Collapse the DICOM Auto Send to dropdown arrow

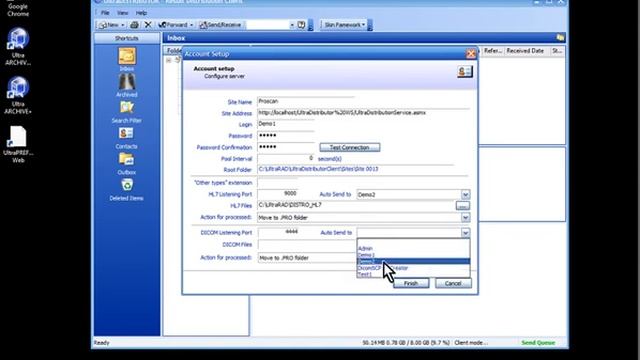click(x=465, y=233)
